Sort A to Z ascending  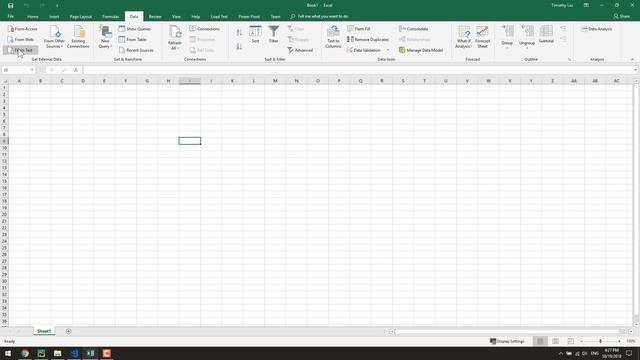239,32
